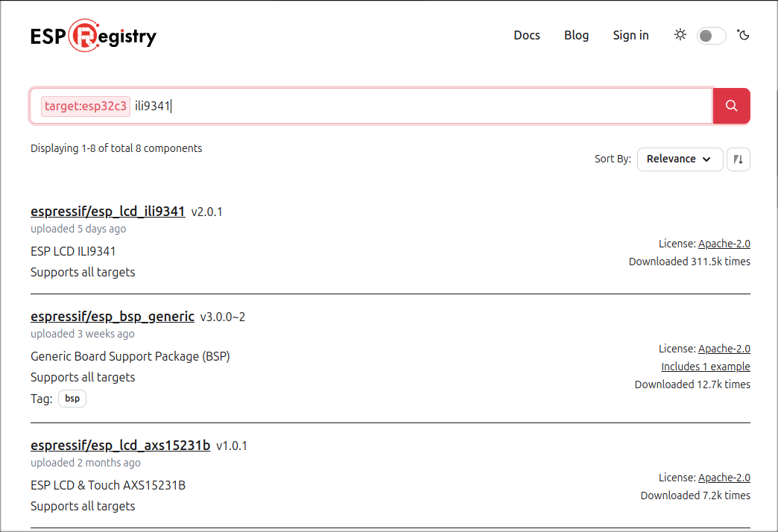Open the Blog page
Screen dimensions: 778x532
(x=576, y=35)
